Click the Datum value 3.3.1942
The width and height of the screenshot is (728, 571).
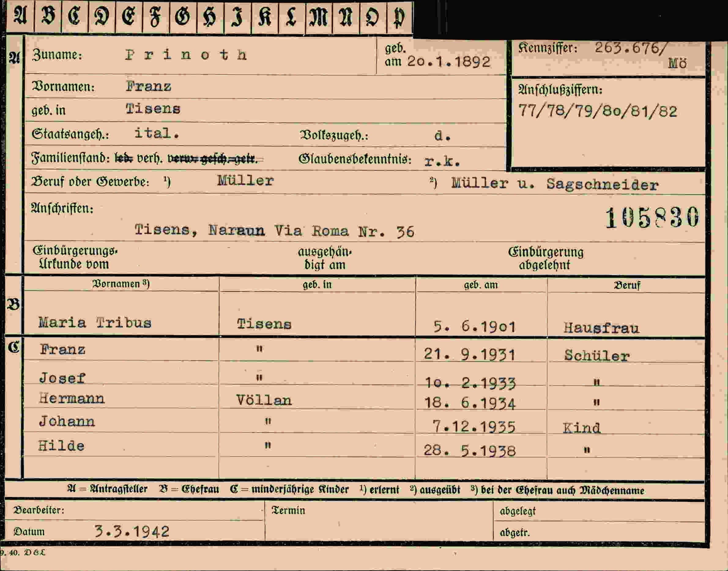point(132,531)
